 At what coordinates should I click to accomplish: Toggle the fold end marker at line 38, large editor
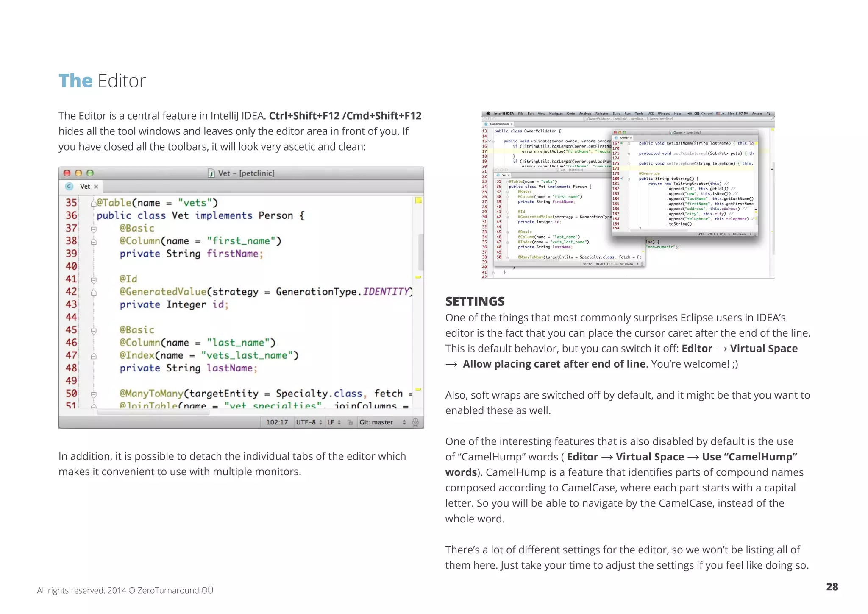pos(94,242)
